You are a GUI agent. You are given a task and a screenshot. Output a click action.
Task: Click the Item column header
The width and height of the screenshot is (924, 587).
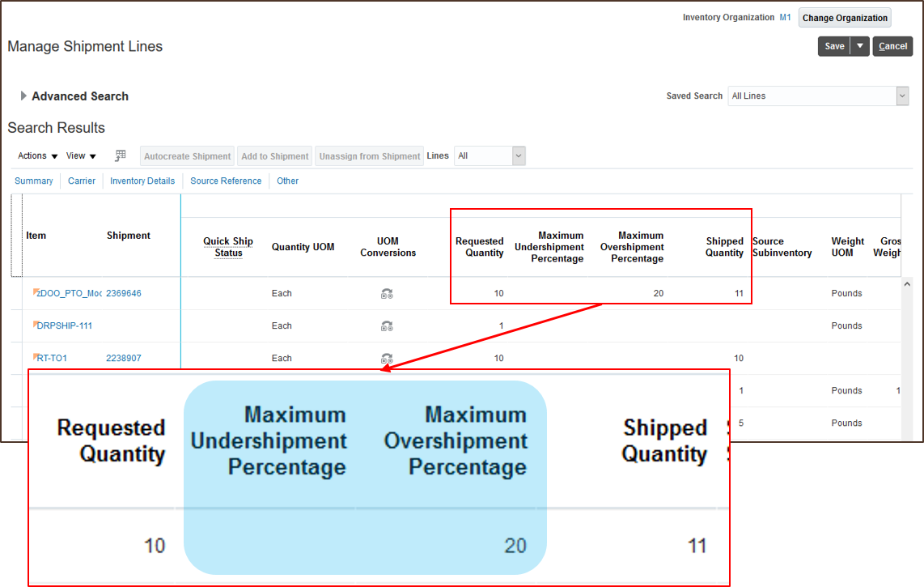36,236
